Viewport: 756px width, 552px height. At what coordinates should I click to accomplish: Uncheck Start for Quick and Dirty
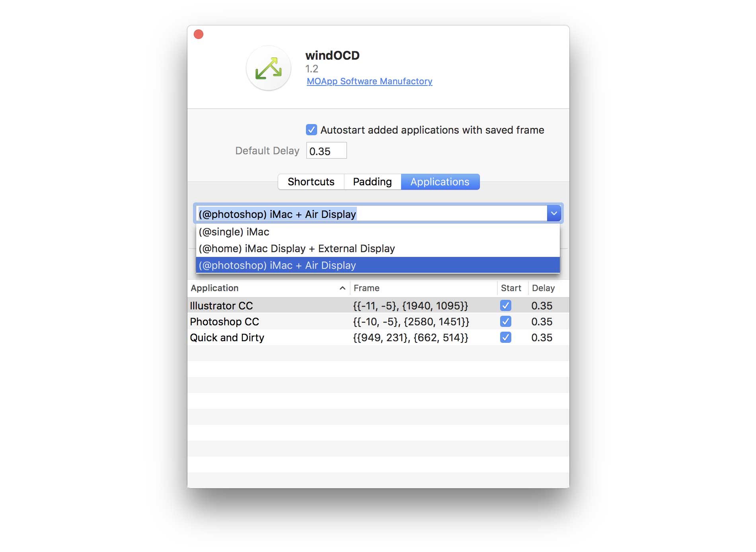506,337
